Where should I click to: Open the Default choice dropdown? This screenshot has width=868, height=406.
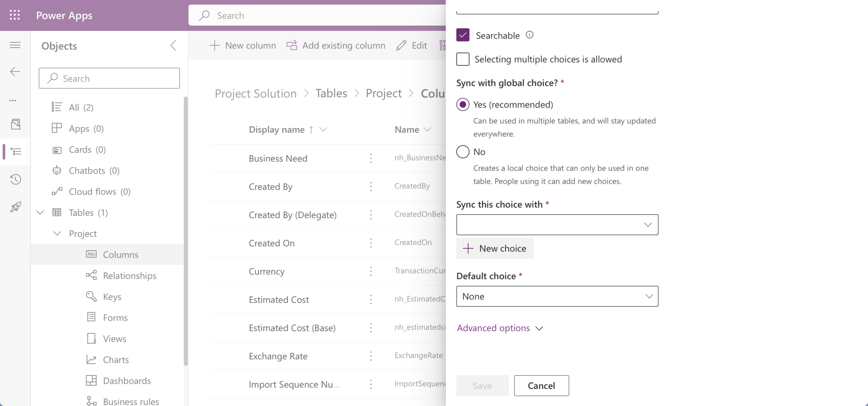(x=557, y=296)
